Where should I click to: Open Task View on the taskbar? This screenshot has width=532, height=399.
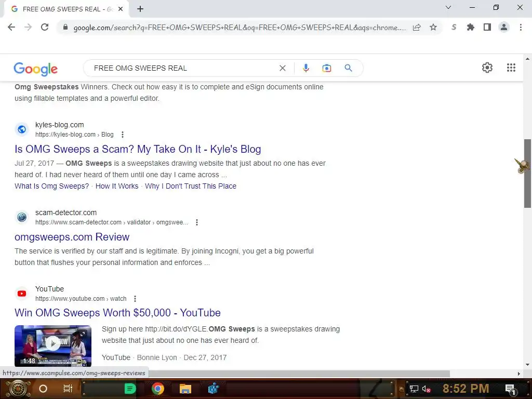(x=68, y=389)
